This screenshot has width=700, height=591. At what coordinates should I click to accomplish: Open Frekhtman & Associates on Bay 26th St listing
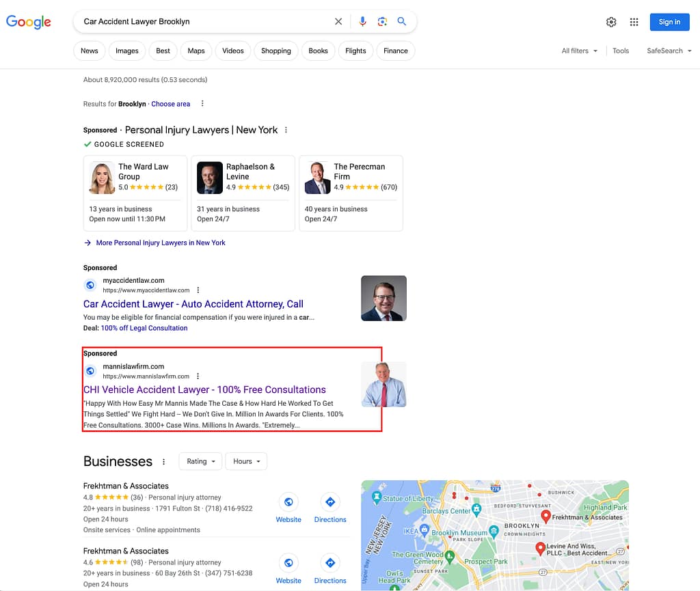coord(126,551)
